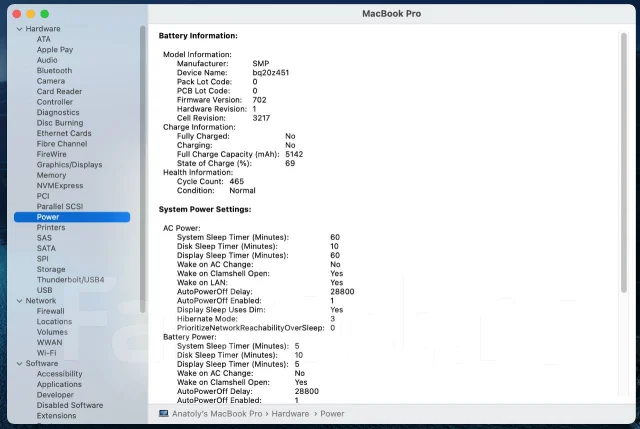640x429 pixels.
Task: Open Extensions software info
Action: (56, 416)
